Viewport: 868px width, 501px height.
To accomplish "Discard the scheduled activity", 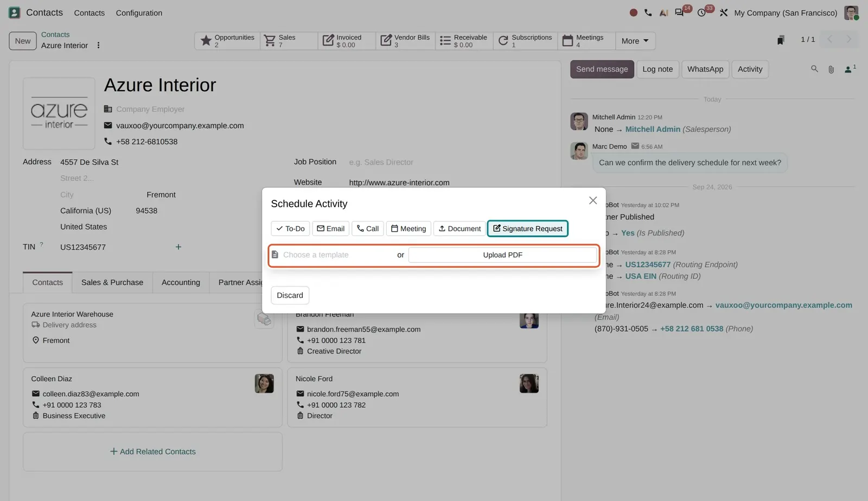I will click(x=290, y=295).
